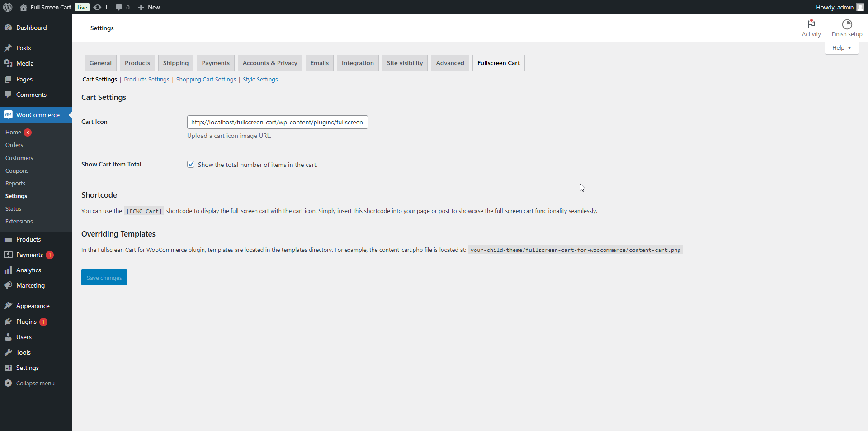Click the Users person icon

(x=8, y=337)
